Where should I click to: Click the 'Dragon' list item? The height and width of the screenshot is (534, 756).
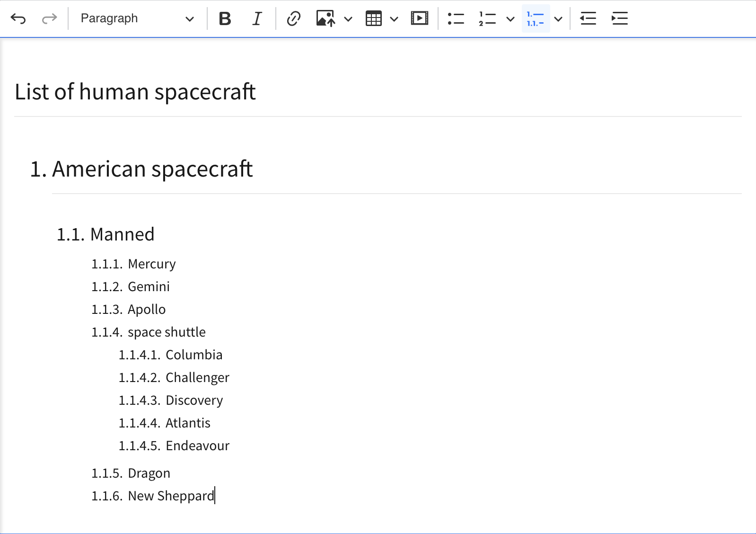coord(149,473)
